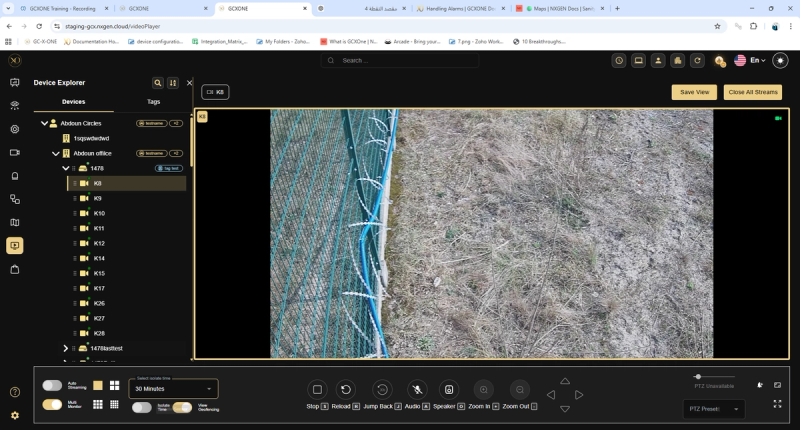The height and width of the screenshot is (430, 800).
Task: Click the PTZ right arrow
Action: point(579,395)
